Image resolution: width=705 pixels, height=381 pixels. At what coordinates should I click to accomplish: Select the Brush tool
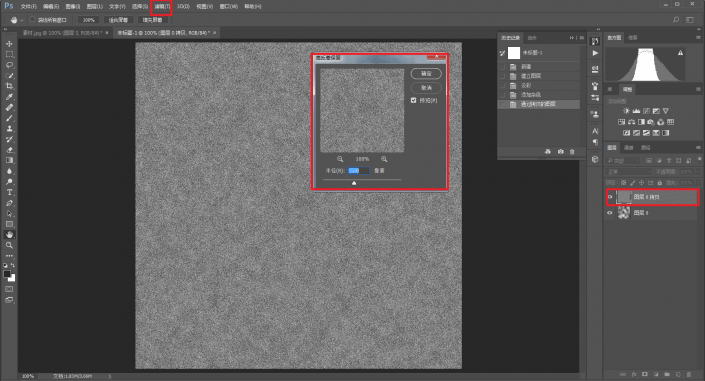(9, 118)
